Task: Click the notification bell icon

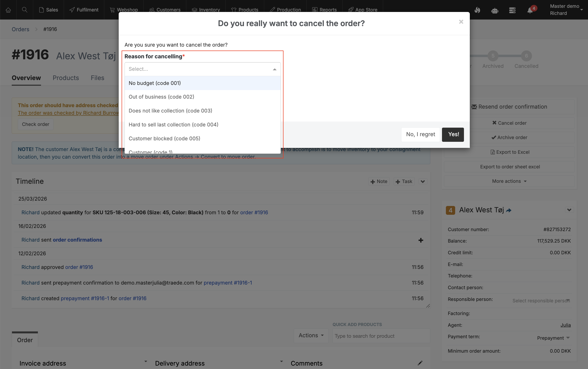Action: click(530, 10)
